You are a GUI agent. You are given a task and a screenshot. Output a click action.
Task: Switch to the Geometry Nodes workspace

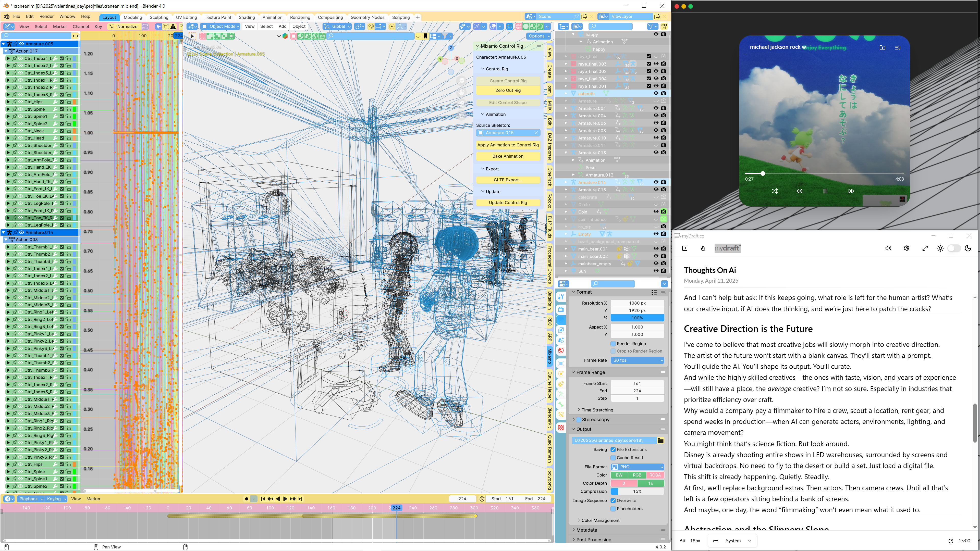367,17
